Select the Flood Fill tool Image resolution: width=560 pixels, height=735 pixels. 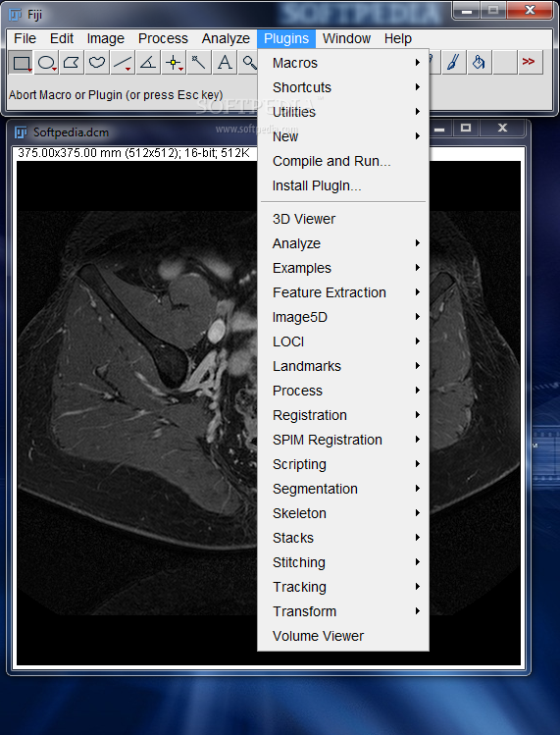coord(479,63)
